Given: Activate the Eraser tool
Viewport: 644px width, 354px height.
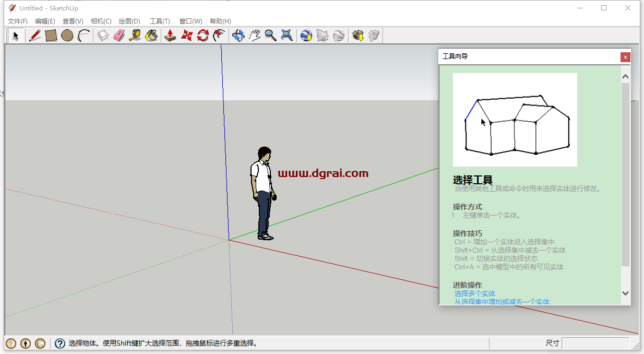Looking at the screenshot, I should click(x=117, y=35).
